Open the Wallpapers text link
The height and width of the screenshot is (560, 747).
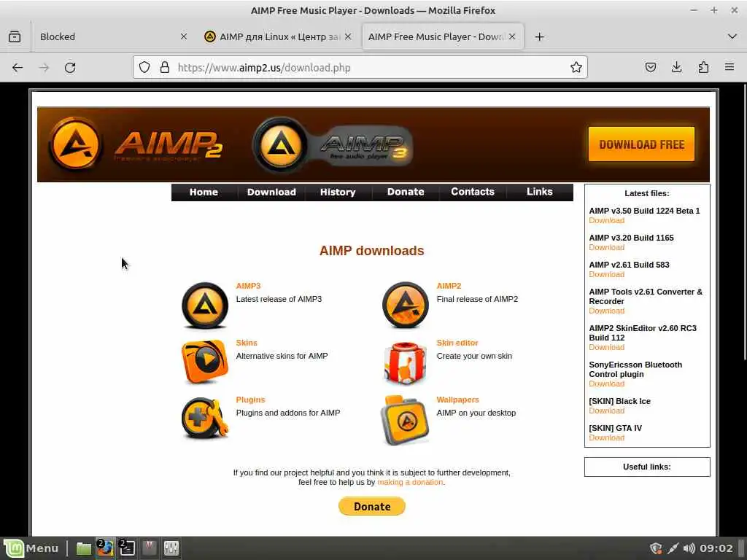pyautogui.click(x=457, y=400)
